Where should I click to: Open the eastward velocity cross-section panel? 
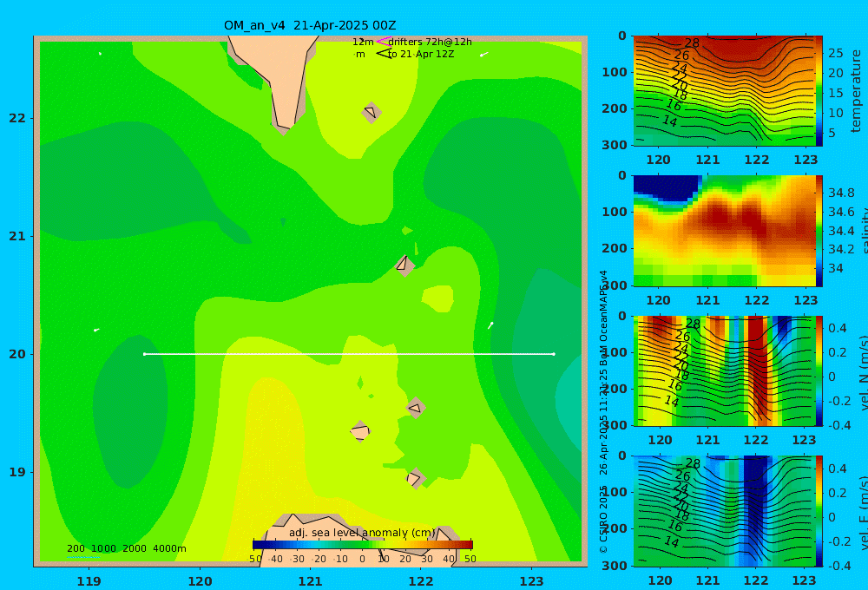(x=723, y=511)
